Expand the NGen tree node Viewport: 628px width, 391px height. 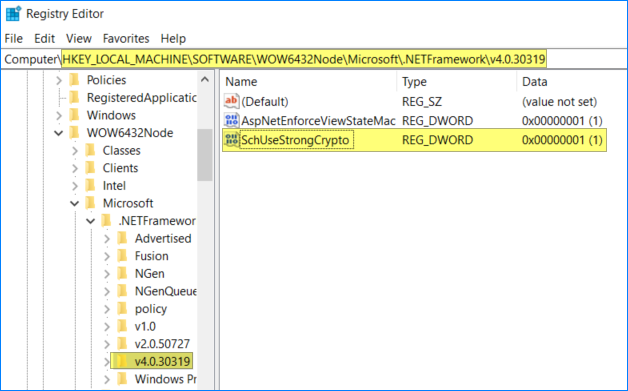tap(107, 274)
